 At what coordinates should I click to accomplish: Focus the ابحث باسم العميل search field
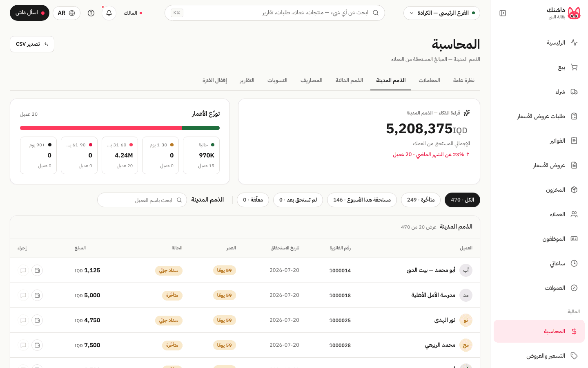(x=142, y=200)
